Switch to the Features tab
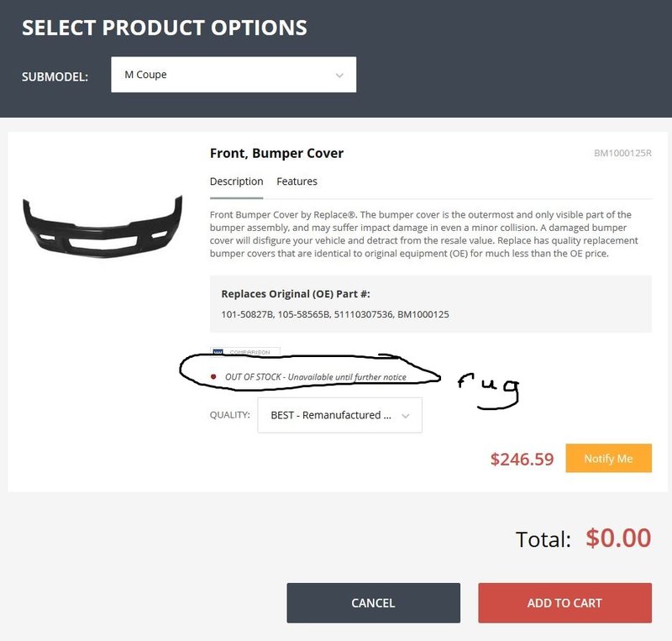This screenshot has height=641, width=672. (x=297, y=181)
